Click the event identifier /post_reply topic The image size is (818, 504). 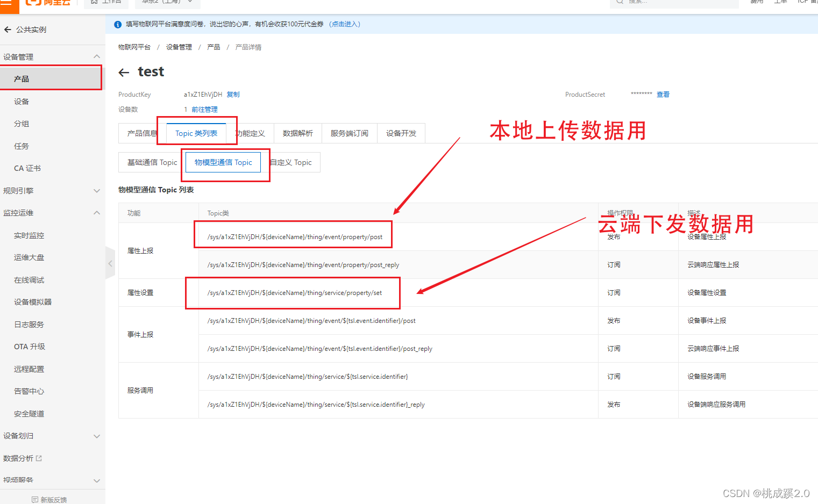click(320, 349)
